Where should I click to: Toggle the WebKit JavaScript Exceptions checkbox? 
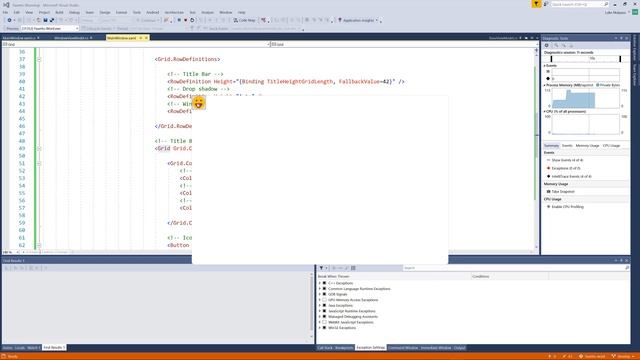pyautogui.click(x=324, y=322)
